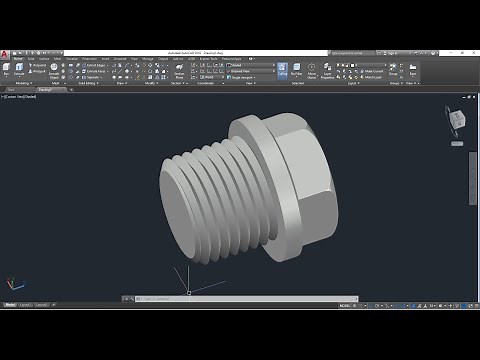Click the ViewCube in the viewport
480x360 pixels.
pyautogui.click(x=456, y=120)
